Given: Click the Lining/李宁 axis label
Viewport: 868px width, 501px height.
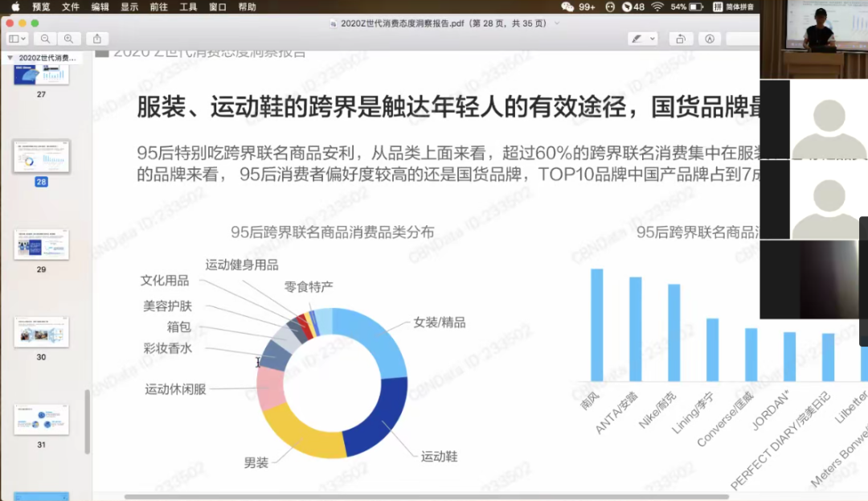Looking at the screenshot, I should pos(693,413).
